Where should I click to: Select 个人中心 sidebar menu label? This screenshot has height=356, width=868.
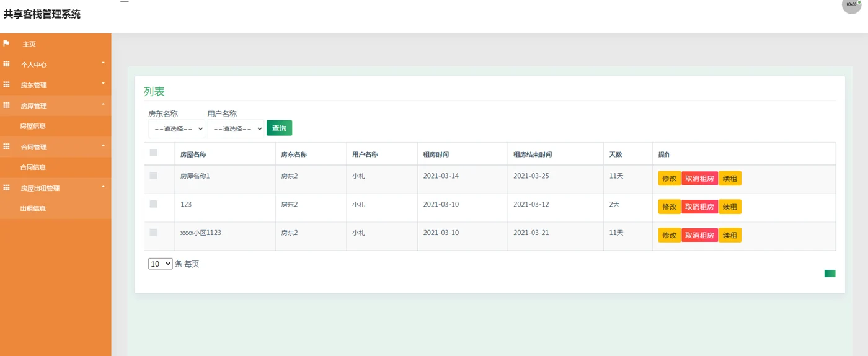point(34,65)
